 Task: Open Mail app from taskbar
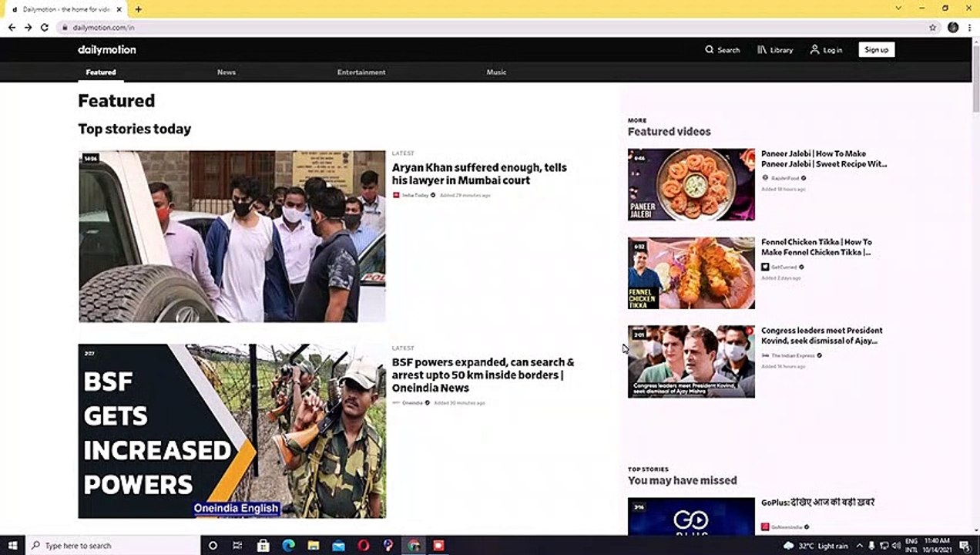338,545
